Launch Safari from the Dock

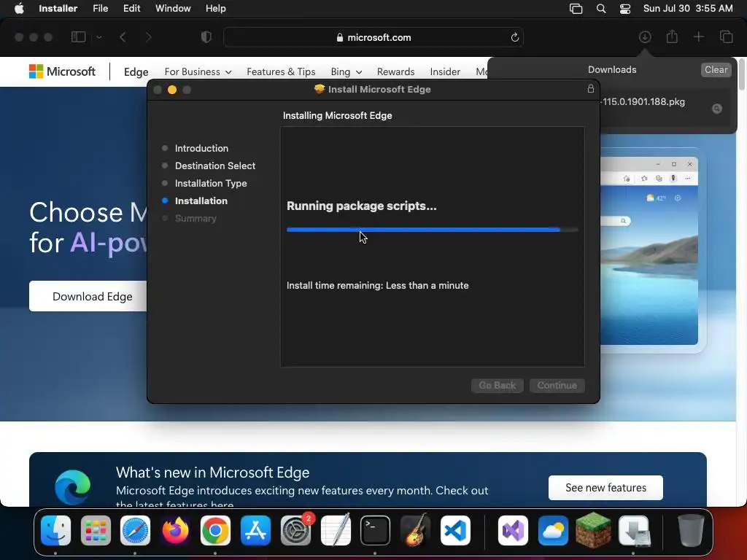(x=135, y=530)
